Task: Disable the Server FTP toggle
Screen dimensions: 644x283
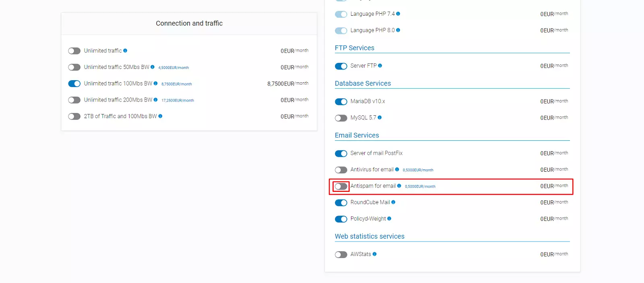Action: [x=341, y=66]
